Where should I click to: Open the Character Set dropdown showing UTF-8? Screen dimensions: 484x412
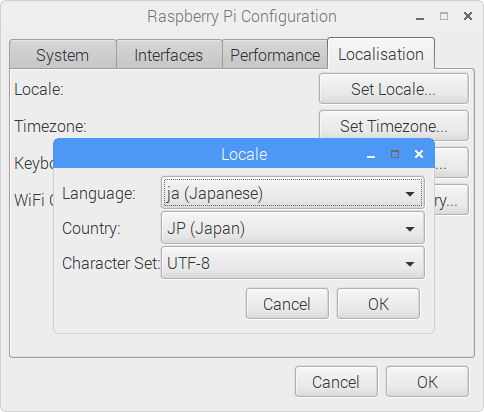[x=293, y=263]
